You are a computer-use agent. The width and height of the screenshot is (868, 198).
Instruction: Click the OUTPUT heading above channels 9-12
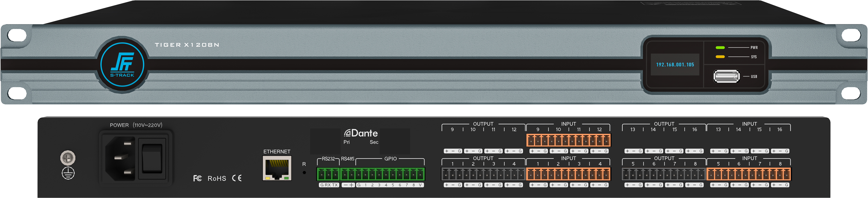tap(483, 124)
